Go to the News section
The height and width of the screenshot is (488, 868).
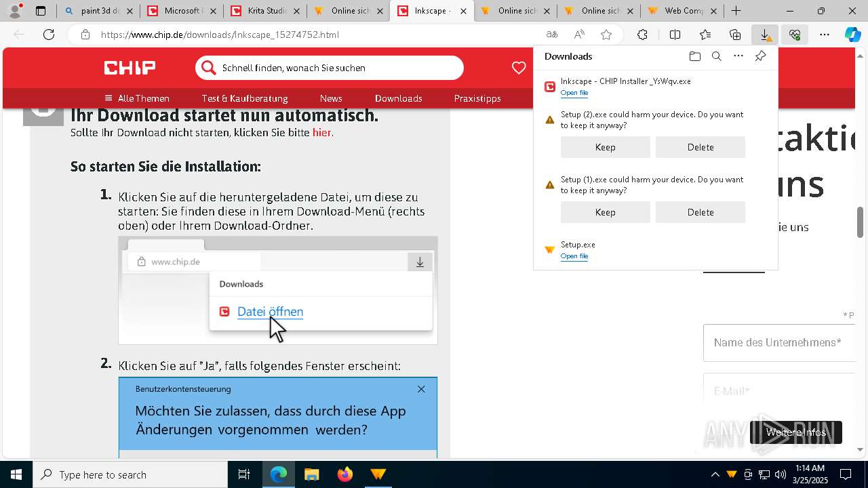point(331,98)
